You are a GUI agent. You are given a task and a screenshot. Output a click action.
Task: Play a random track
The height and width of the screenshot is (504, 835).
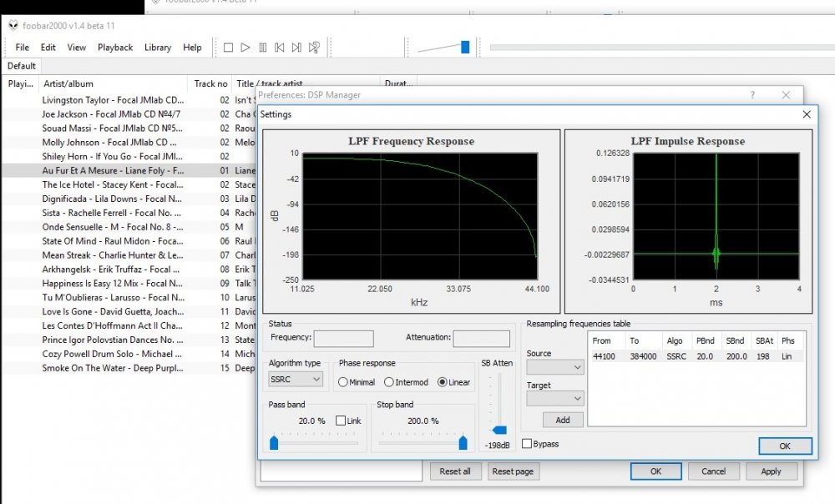[x=314, y=48]
